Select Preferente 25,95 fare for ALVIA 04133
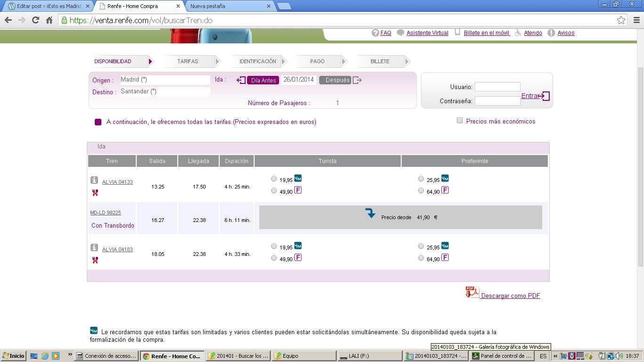Screen dimensions: 644x362 (x=421, y=179)
